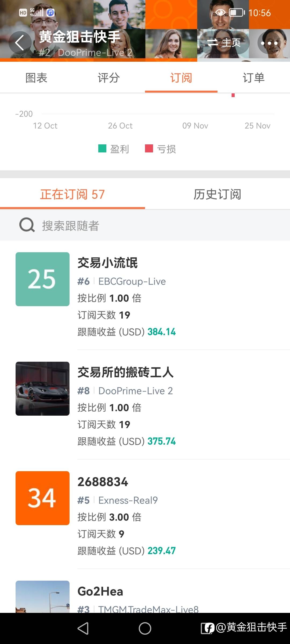Tap the music app status bar icon

[50, 13]
